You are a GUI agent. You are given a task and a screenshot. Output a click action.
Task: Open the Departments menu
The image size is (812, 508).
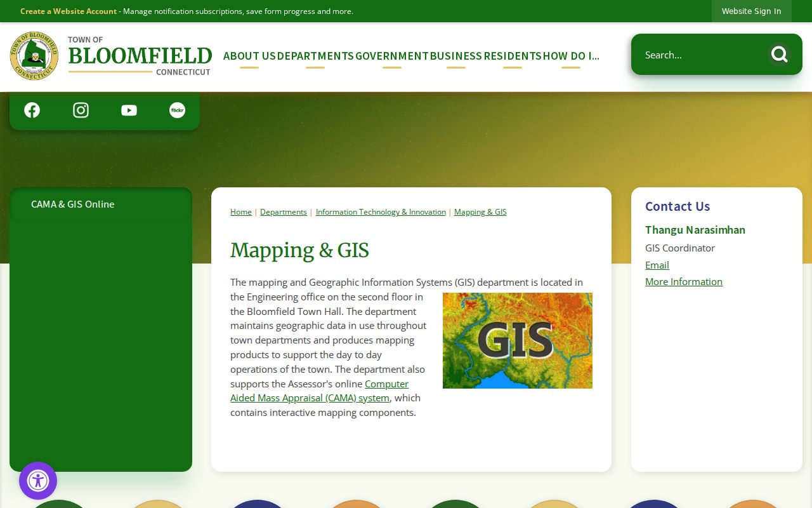[x=315, y=56]
